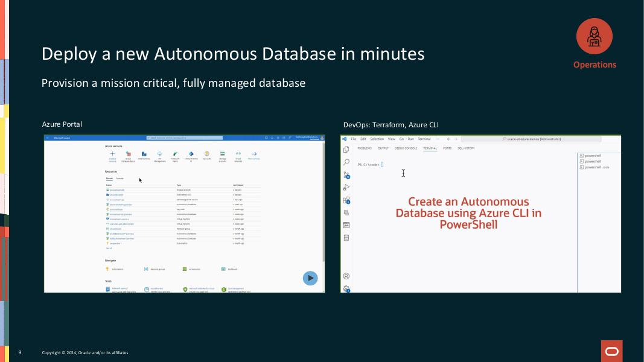Open Run and Debug in activity bar
Image resolution: width=644 pixels, height=362 pixels.
point(346,188)
